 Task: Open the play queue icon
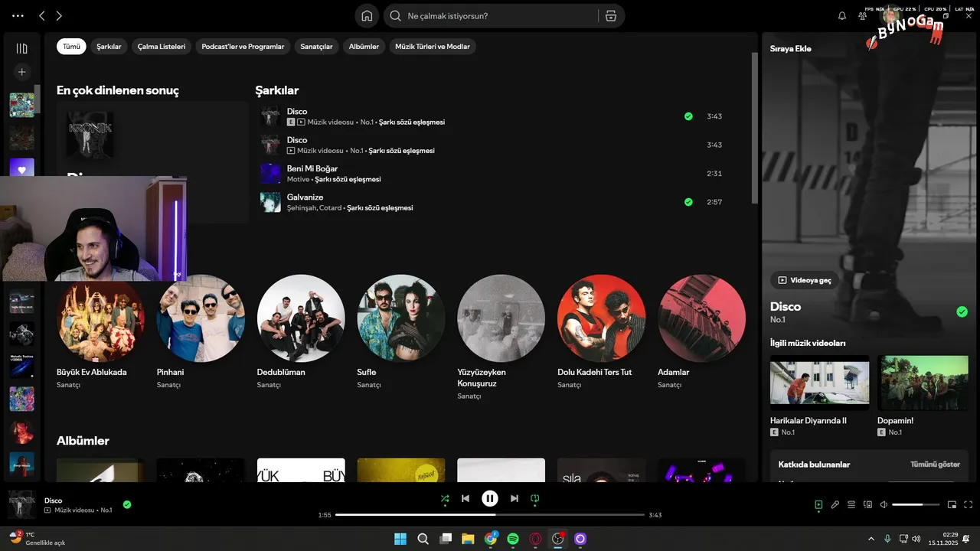pos(851,504)
